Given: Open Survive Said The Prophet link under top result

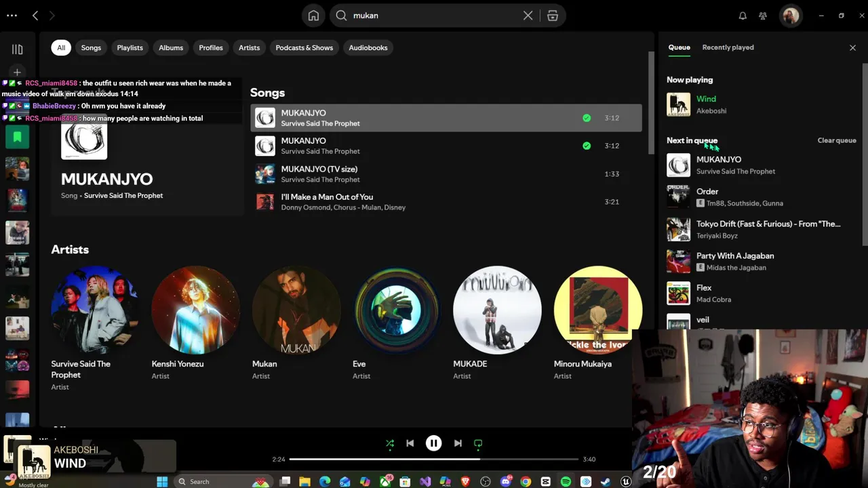Looking at the screenshot, I should [x=123, y=196].
